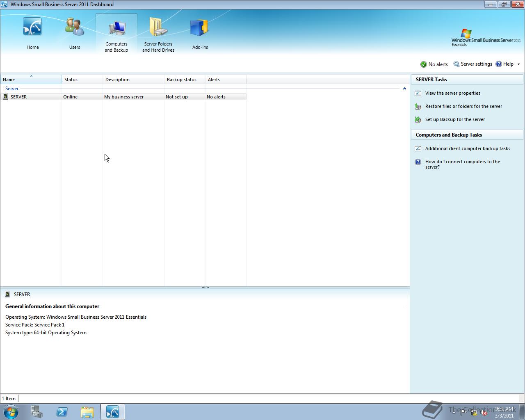
Task: Click the Help question mark icon
Action: 499,64
